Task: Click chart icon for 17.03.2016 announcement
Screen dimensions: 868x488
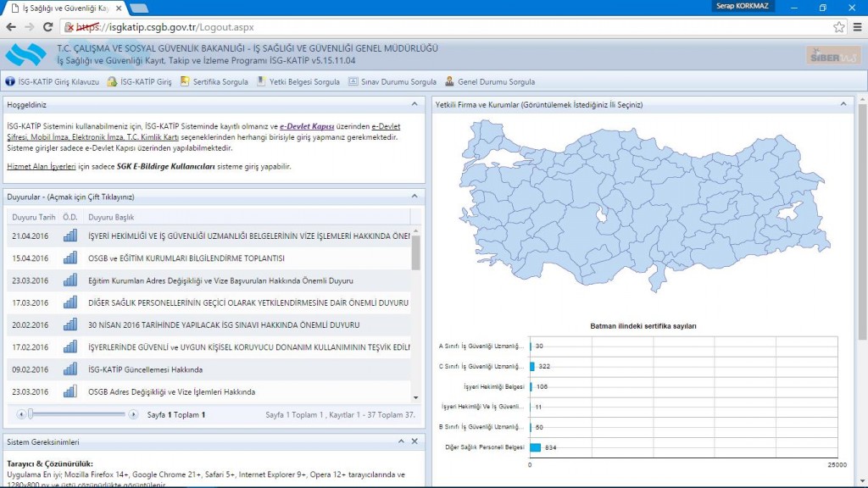Action: pyautogui.click(x=70, y=302)
